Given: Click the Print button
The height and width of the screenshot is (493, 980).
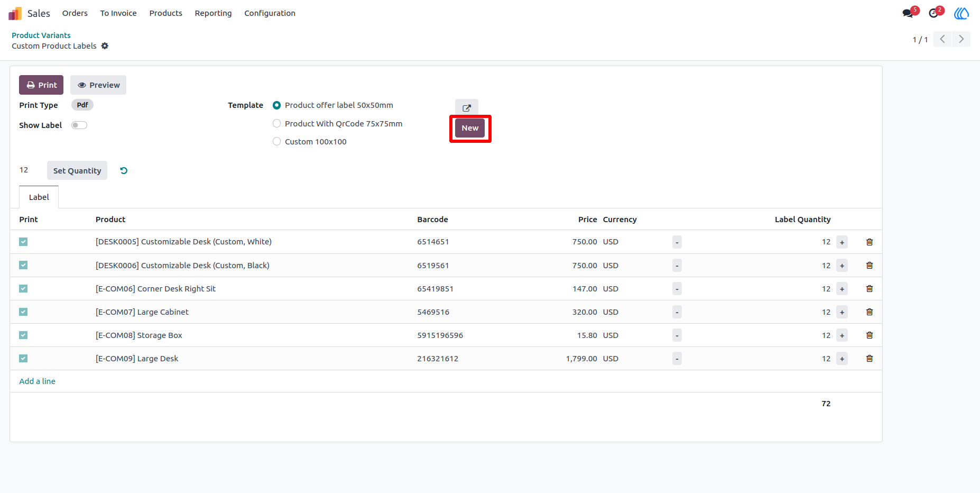Looking at the screenshot, I should pyautogui.click(x=41, y=85).
